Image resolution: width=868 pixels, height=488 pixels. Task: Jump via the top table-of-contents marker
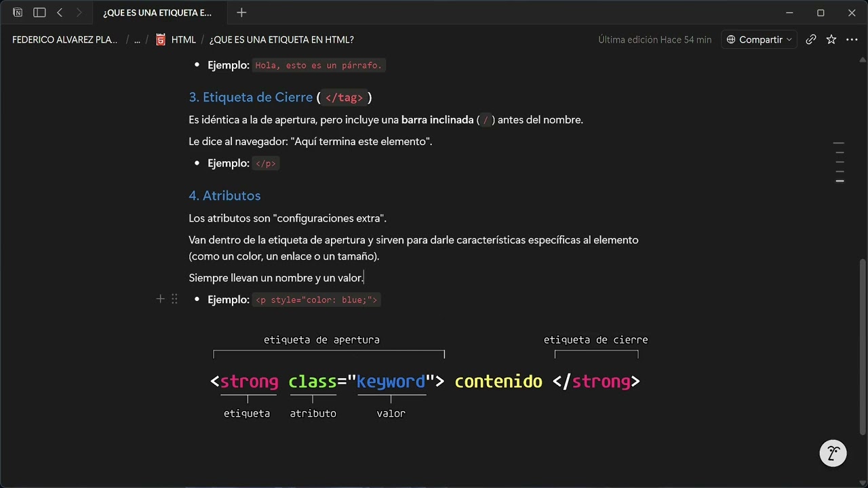840,144
